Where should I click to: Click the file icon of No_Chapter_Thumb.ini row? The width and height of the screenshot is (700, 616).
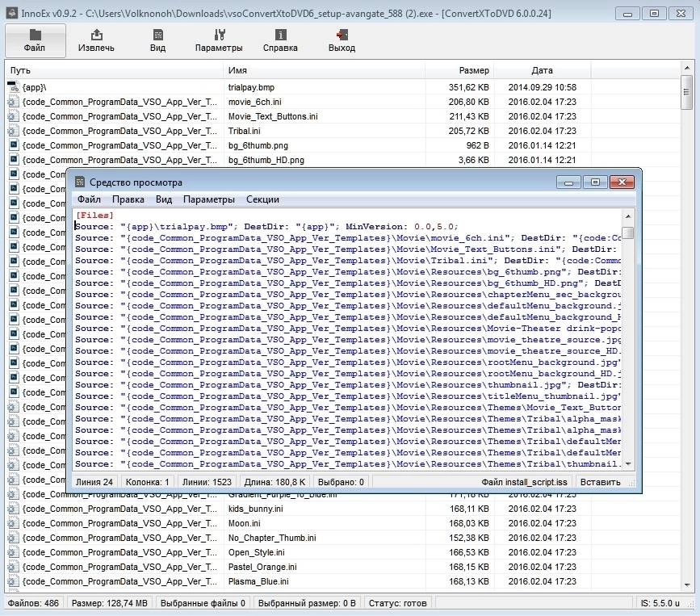coord(14,538)
